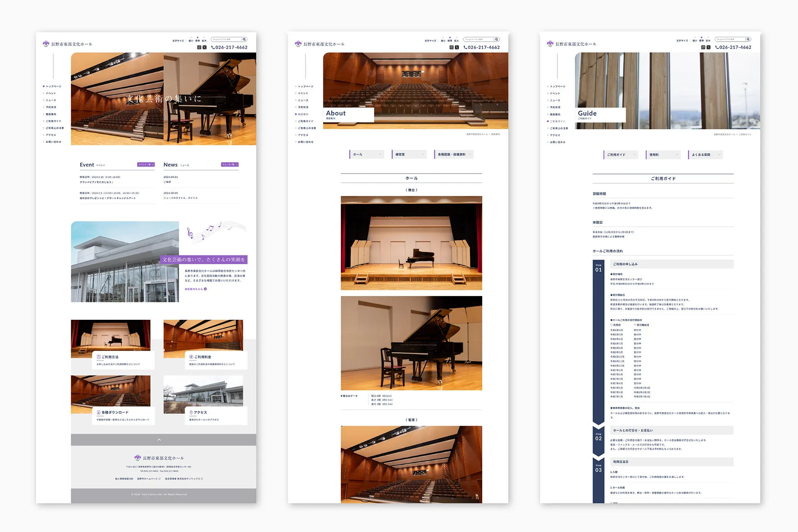Open Instagram icon on the About page

pos(451,47)
